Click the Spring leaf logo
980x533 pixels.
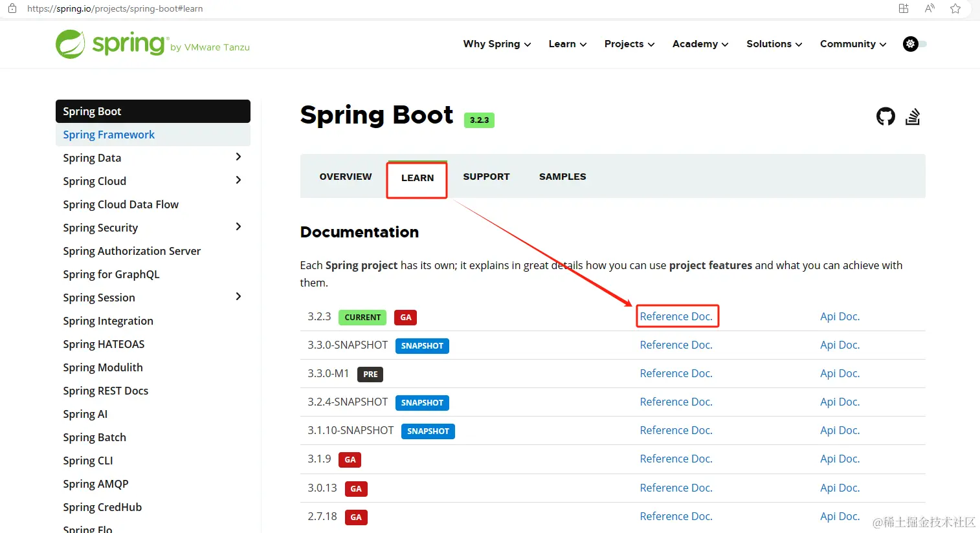pyautogui.click(x=70, y=44)
